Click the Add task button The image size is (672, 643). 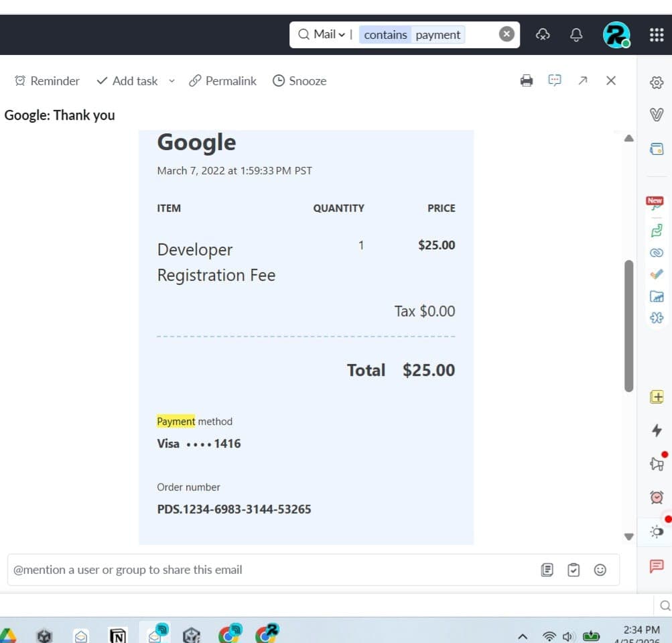(x=127, y=80)
